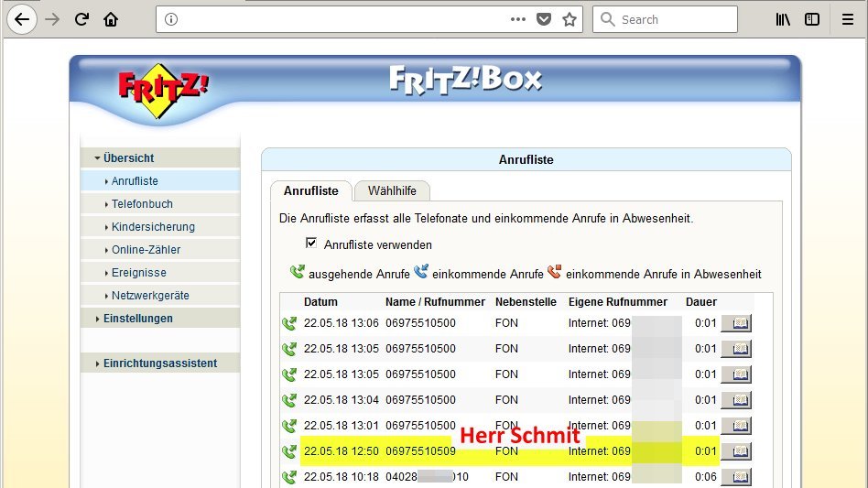
Task: Add 13:06 call to phonebook
Action: 736,323
